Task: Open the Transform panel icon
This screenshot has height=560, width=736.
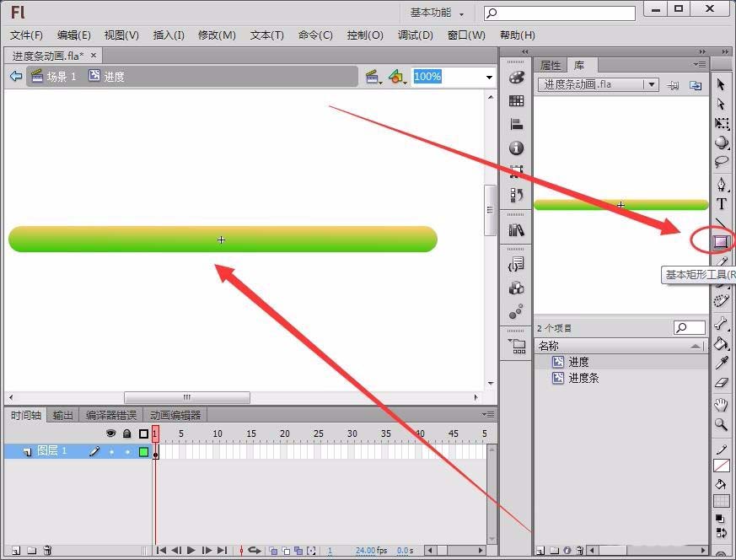Action: click(x=516, y=171)
